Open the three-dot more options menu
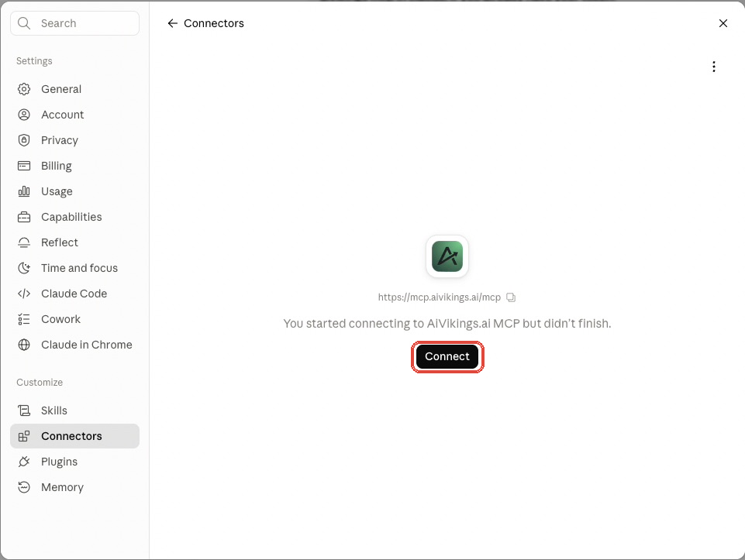This screenshot has width=745, height=560. pos(714,67)
